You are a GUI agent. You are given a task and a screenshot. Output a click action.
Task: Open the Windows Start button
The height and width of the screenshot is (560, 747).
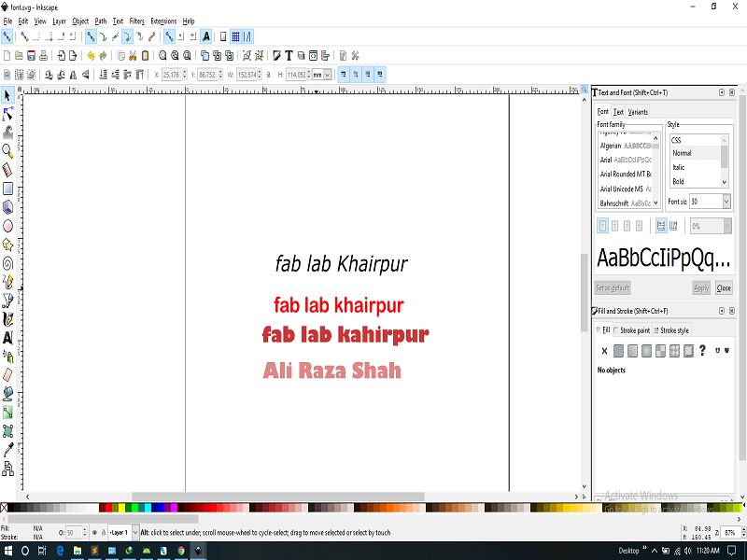coord(8,551)
